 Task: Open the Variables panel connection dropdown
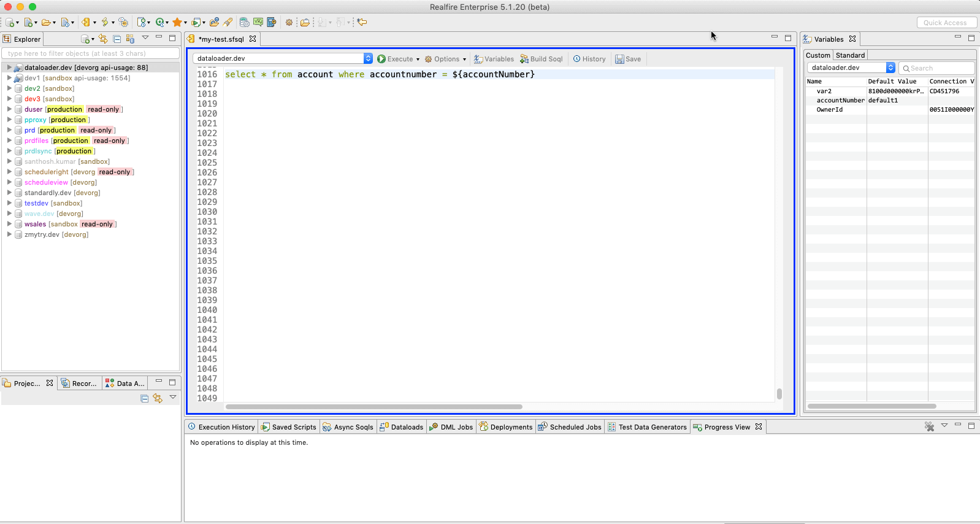(x=851, y=67)
